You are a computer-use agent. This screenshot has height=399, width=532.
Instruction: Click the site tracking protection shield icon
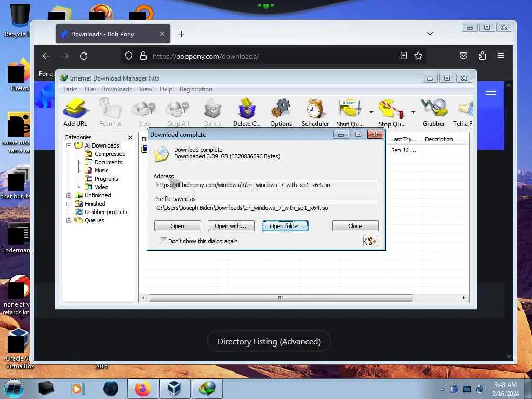click(x=129, y=56)
